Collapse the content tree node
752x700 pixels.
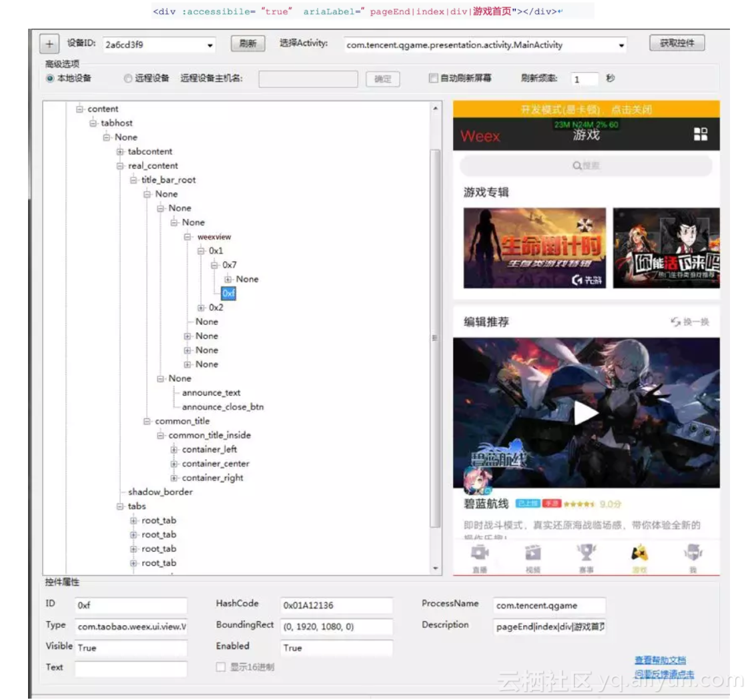79,109
